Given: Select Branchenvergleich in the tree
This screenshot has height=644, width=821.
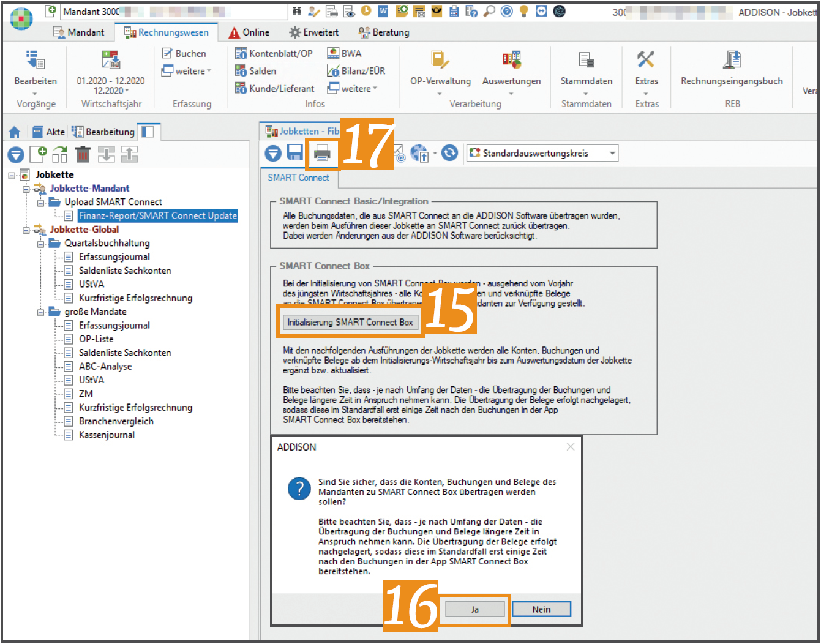Looking at the screenshot, I should tap(116, 421).
